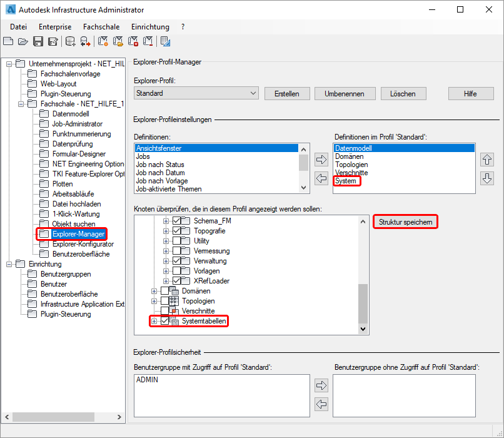
Task: Toggle the Schema_FM checkbox
Action: pos(176,221)
